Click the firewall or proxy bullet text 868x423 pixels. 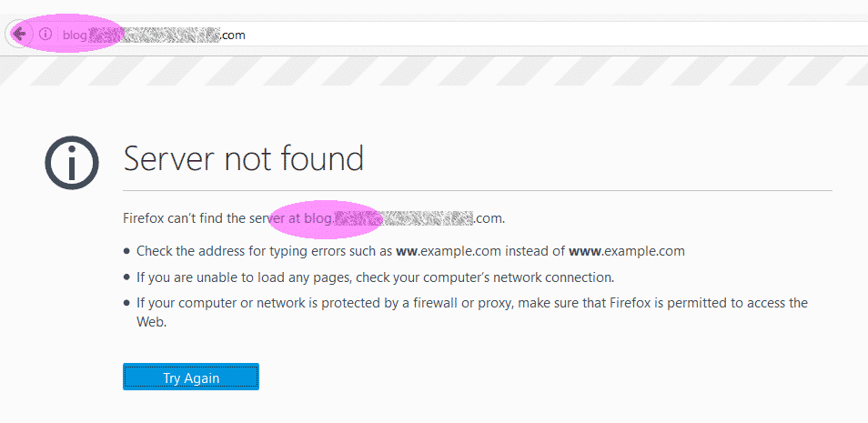pyautogui.click(x=472, y=312)
